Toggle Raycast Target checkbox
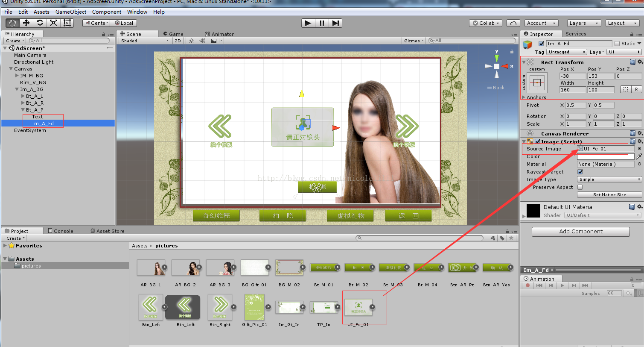This screenshot has width=644, height=347. click(580, 172)
